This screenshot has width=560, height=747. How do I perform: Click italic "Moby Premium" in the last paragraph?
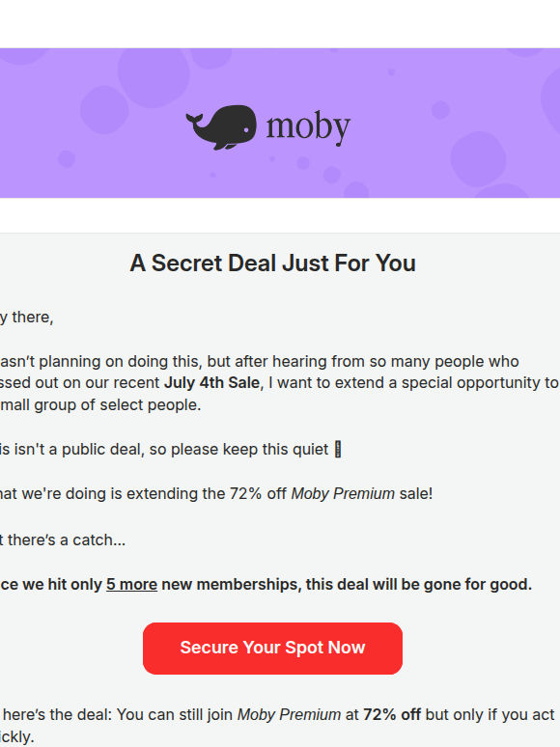click(289, 714)
